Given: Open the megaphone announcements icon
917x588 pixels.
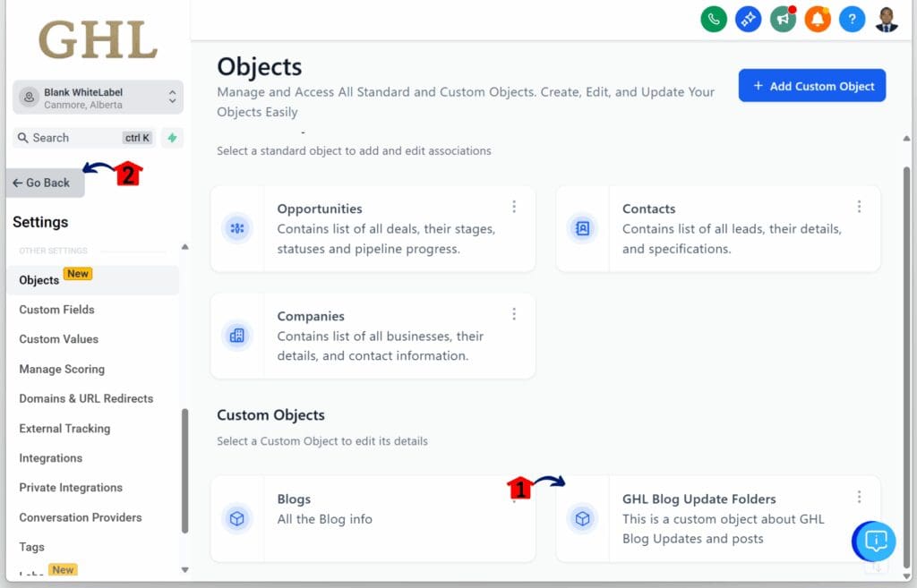Looking at the screenshot, I should coord(784,19).
